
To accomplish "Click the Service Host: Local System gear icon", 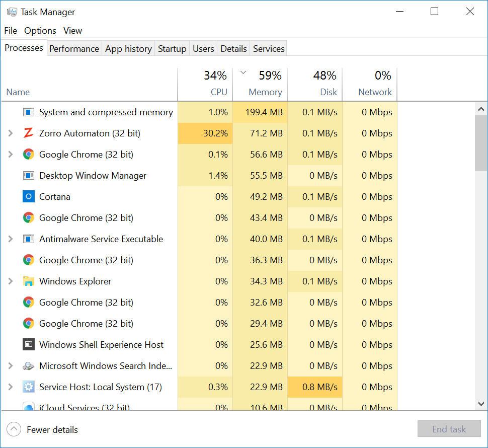I will pos(29,387).
